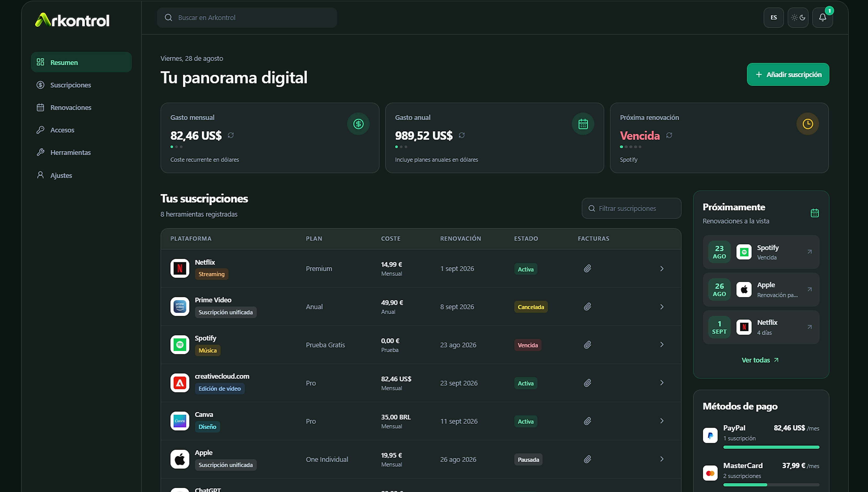Click the Spotify app icon in subscriptions table

180,345
